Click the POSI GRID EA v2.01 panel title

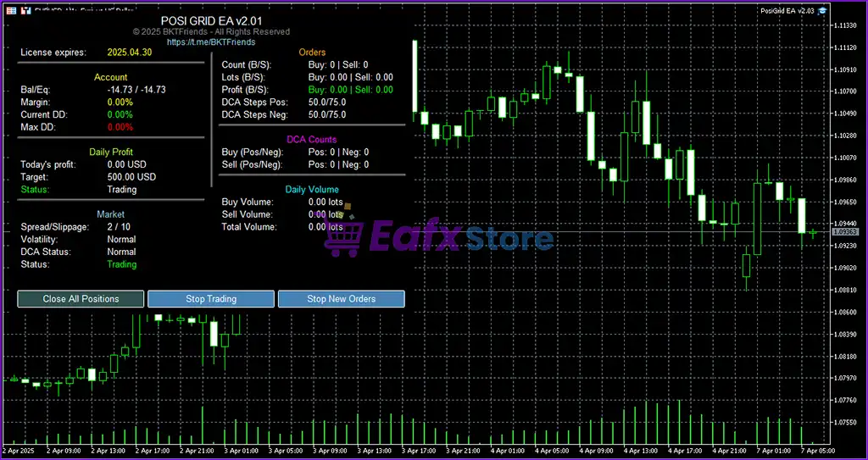[x=209, y=20]
